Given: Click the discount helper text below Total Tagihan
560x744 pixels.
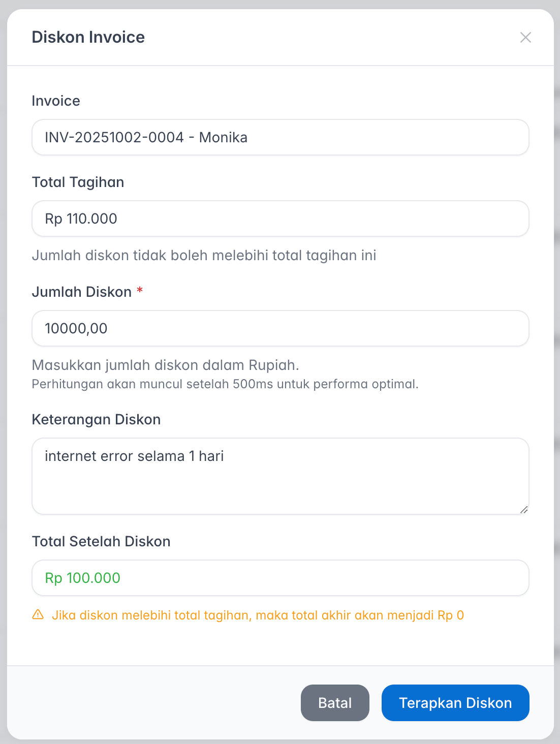Looking at the screenshot, I should [x=204, y=255].
